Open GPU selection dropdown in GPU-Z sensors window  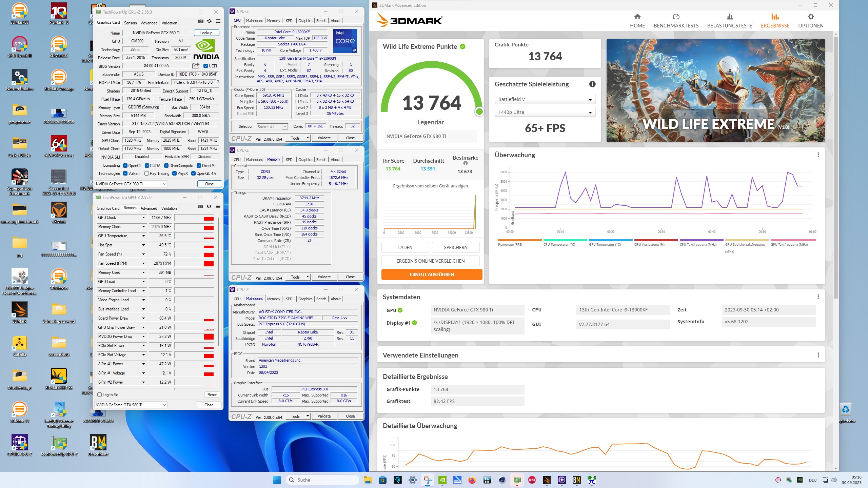(131, 405)
